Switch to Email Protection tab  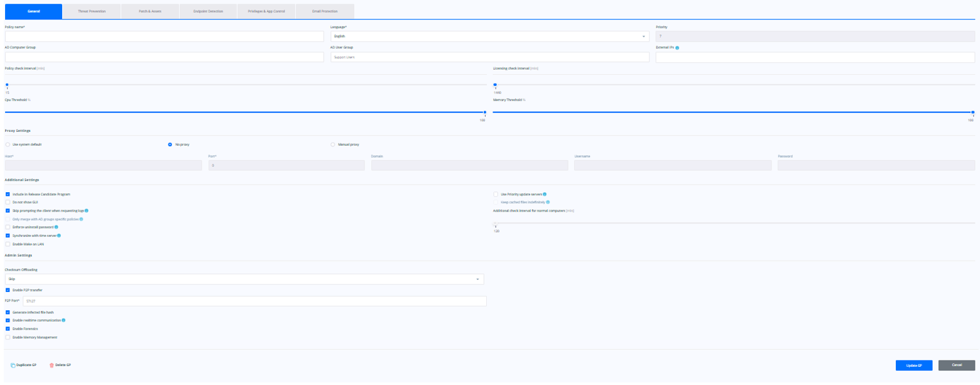coord(324,11)
